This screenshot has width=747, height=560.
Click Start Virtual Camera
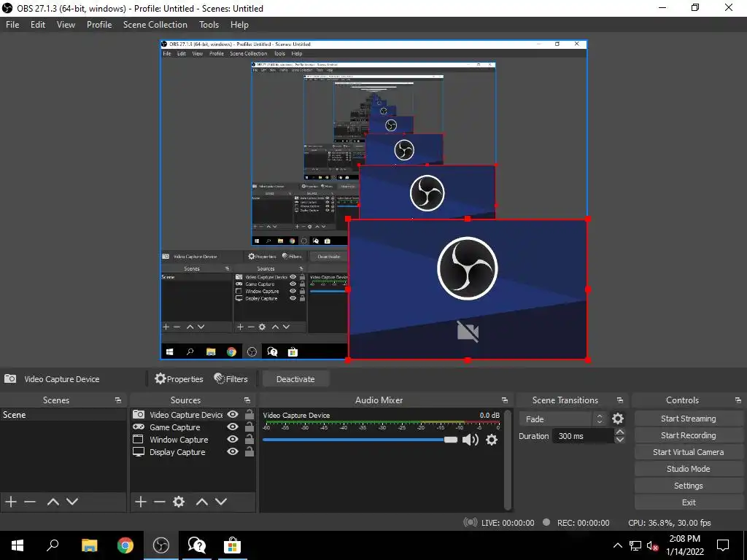pos(688,452)
